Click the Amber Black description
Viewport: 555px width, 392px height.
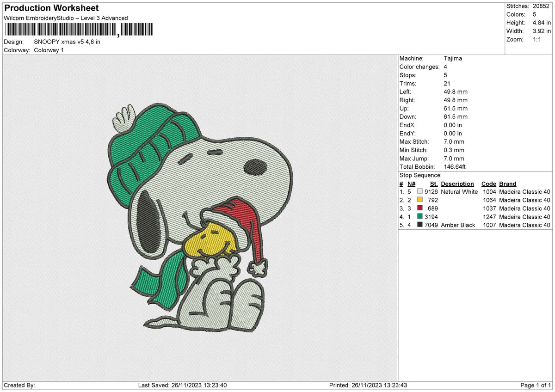click(x=458, y=225)
